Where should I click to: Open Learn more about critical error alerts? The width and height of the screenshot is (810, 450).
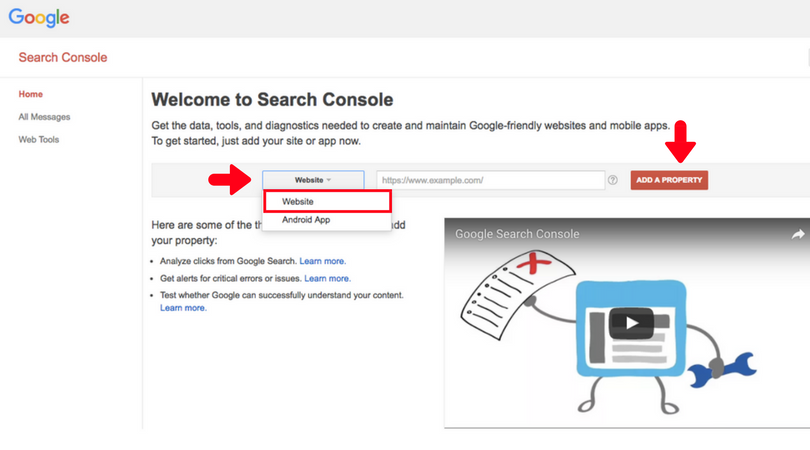(327, 278)
